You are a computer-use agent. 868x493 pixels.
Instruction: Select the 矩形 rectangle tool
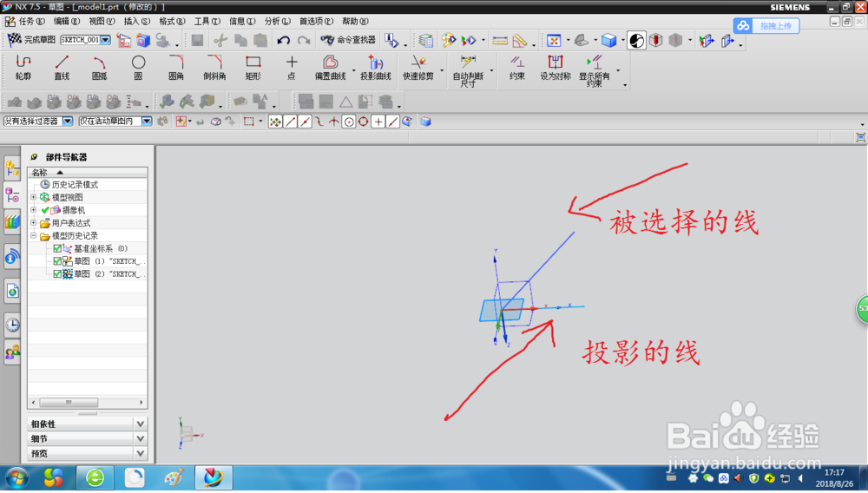pos(253,68)
